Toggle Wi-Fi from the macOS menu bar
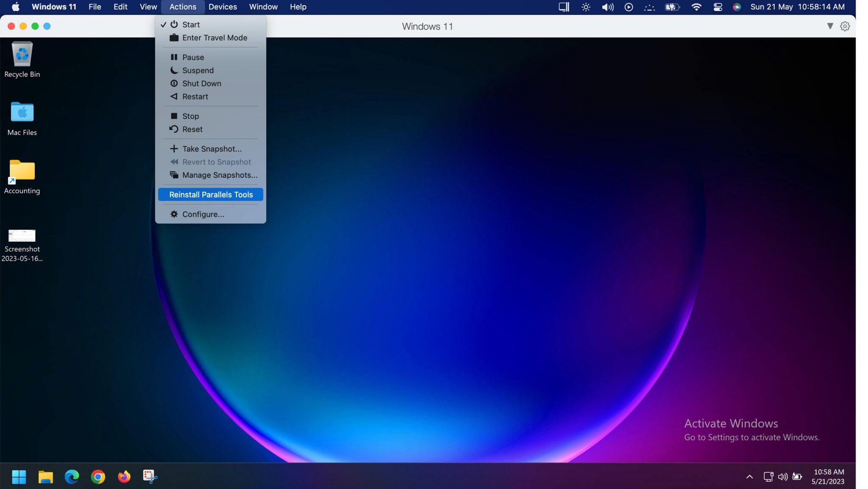The height and width of the screenshot is (489, 868). point(696,7)
